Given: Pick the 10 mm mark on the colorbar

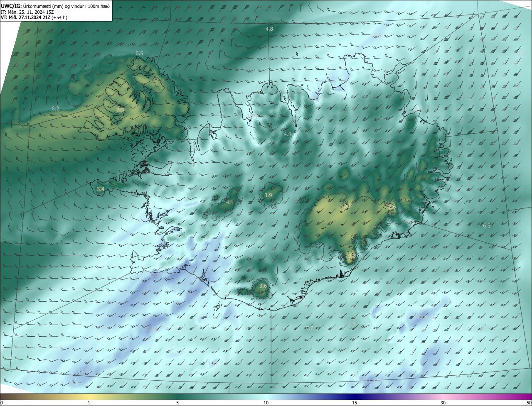Looking at the screenshot, I should 266,403.
